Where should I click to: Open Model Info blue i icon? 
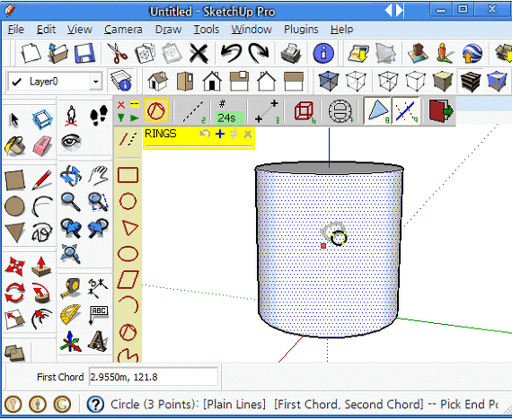tap(323, 53)
